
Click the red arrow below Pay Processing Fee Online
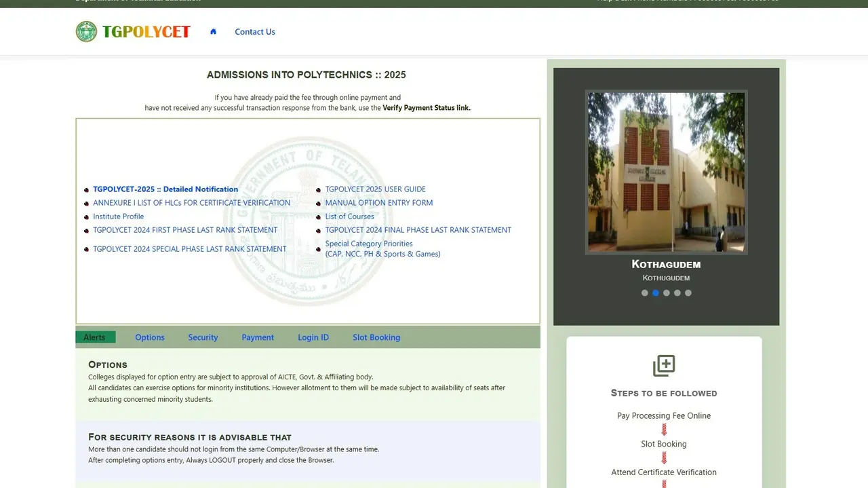[663, 429]
